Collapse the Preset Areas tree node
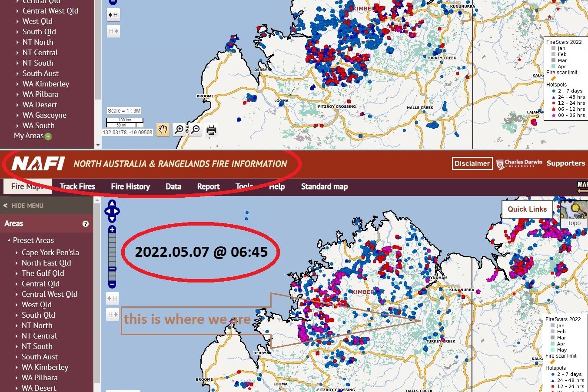The height and width of the screenshot is (392, 588). pyautogui.click(x=8, y=240)
